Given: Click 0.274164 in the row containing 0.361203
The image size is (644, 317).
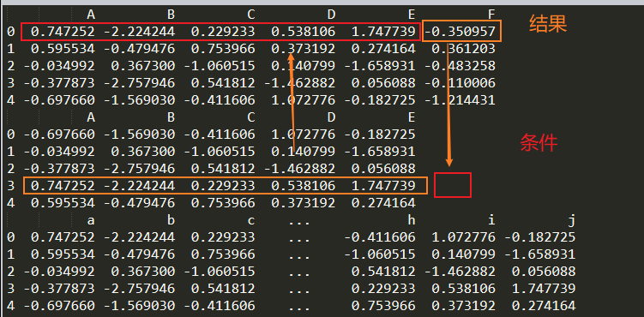Looking at the screenshot, I should click(383, 49).
